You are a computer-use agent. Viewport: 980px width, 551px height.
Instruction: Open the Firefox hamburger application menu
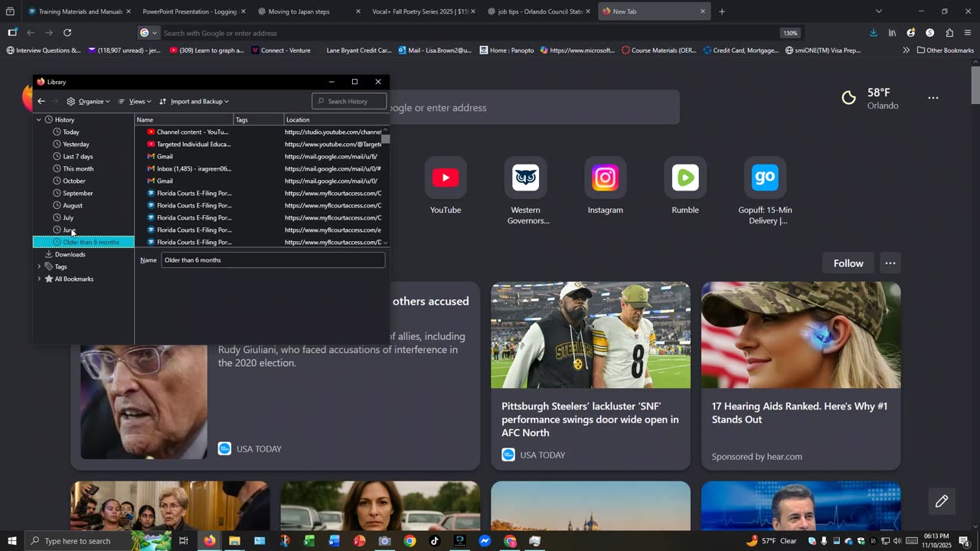pyautogui.click(x=968, y=33)
